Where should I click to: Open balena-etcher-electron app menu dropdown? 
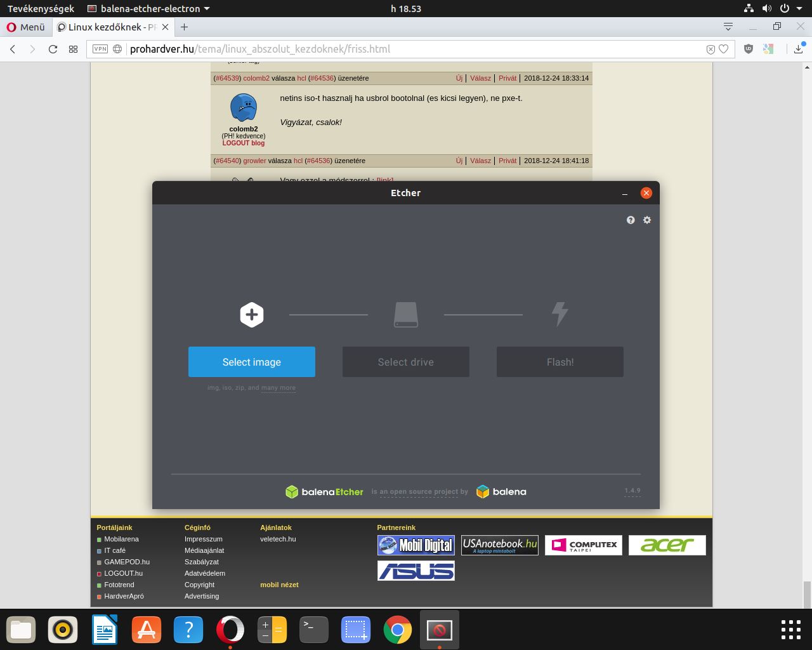[x=148, y=9]
